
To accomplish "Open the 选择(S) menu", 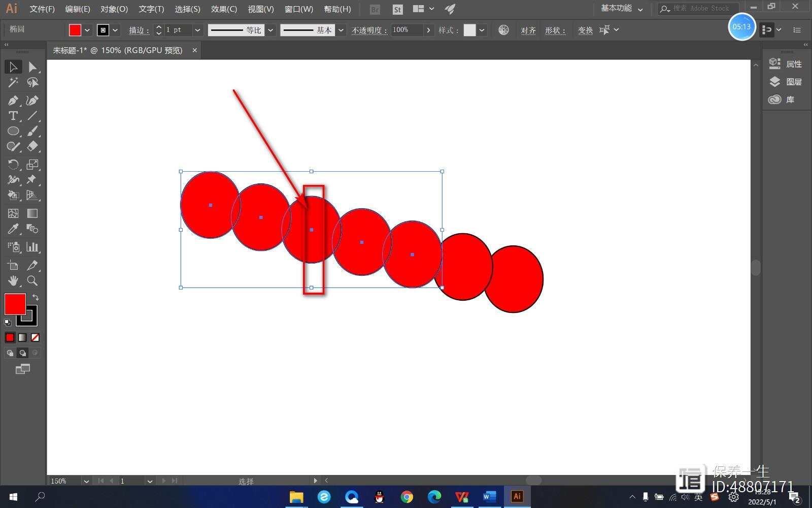I will [x=187, y=9].
